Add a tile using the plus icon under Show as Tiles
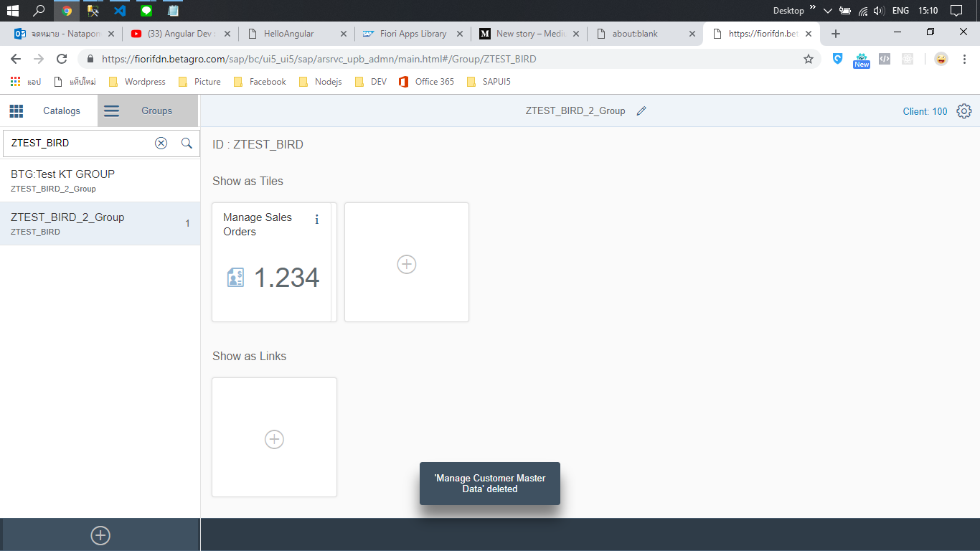980x551 pixels. tap(406, 264)
